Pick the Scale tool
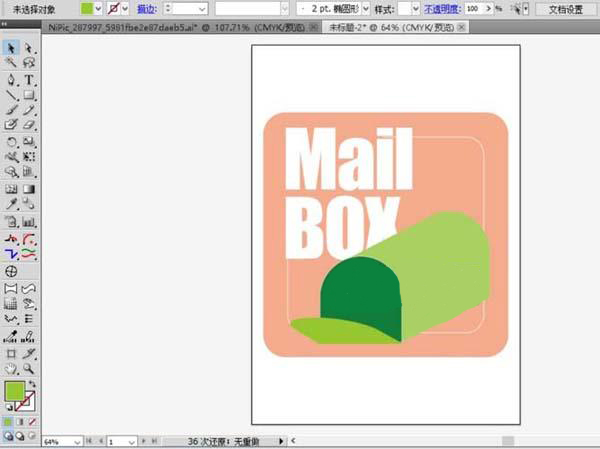 point(29,142)
